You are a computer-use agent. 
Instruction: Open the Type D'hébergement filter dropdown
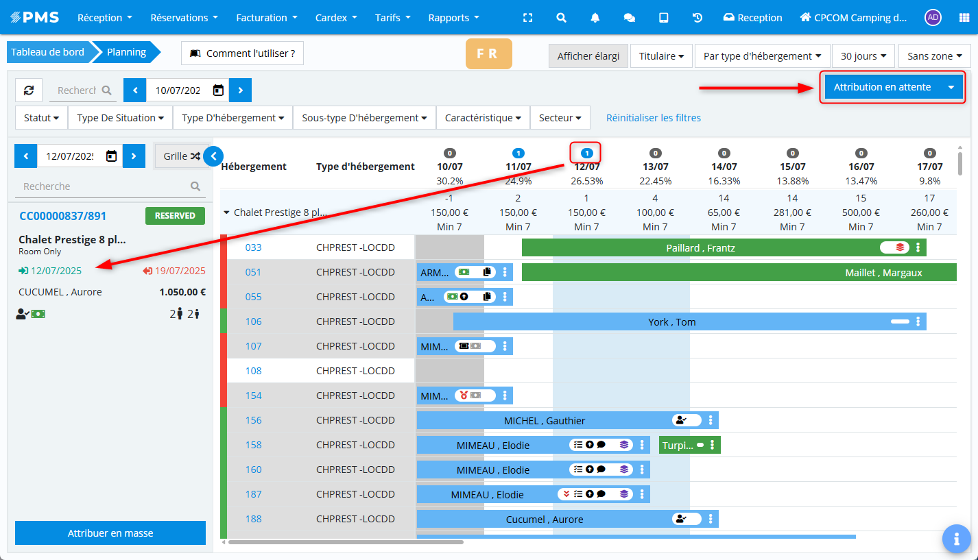coord(232,118)
